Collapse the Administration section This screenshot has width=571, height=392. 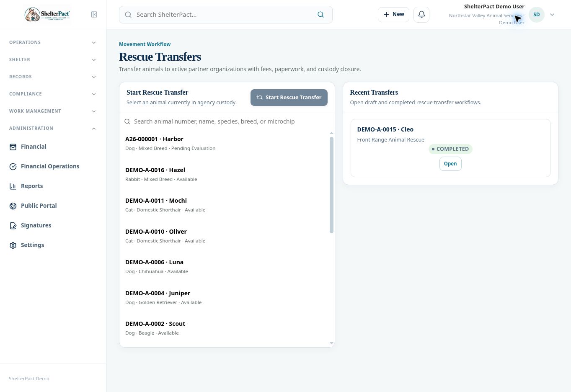(53, 128)
